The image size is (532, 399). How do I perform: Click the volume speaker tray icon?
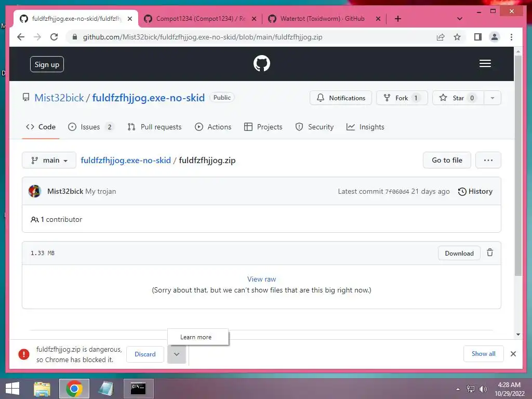point(483,389)
